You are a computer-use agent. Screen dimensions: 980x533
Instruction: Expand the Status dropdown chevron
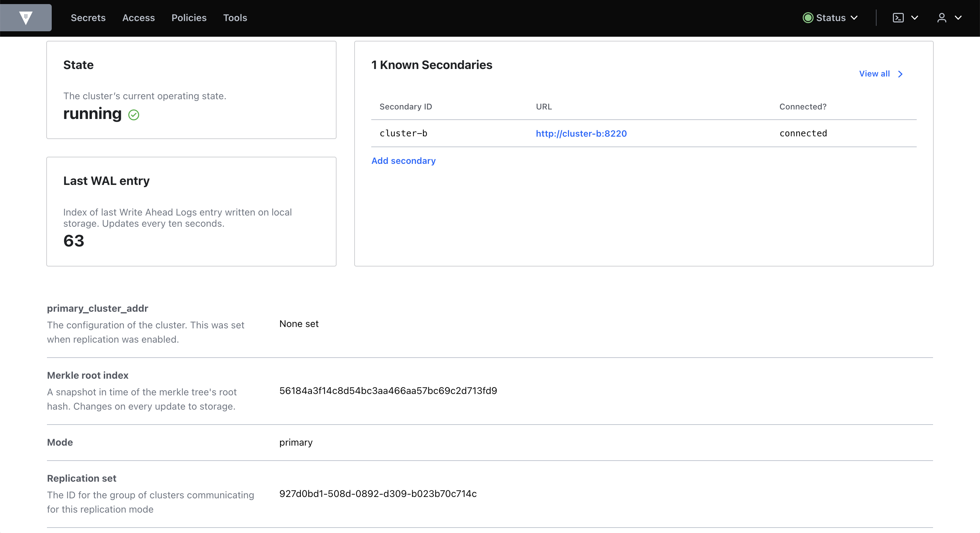(x=854, y=18)
